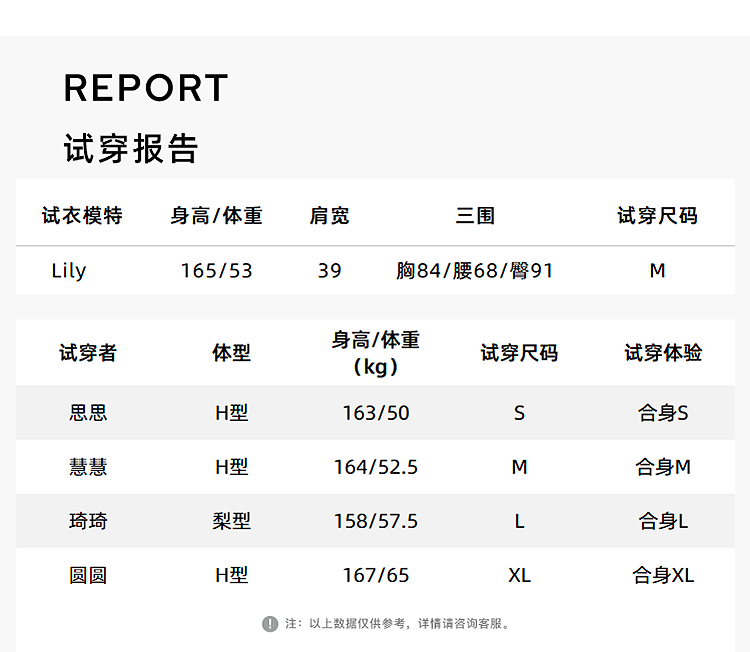
Task: Select the 试衣模特 column header
Action: pyautogui.click(x=82, y=215)
